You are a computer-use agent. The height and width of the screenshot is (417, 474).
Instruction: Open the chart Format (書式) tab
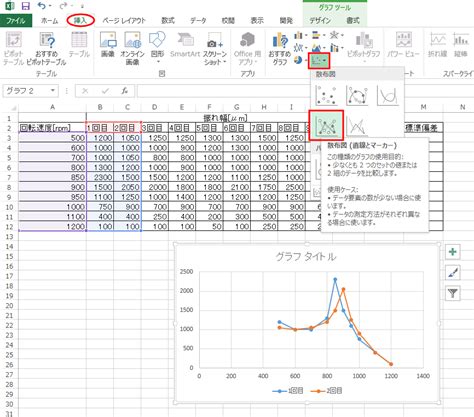tap(353, 21)
